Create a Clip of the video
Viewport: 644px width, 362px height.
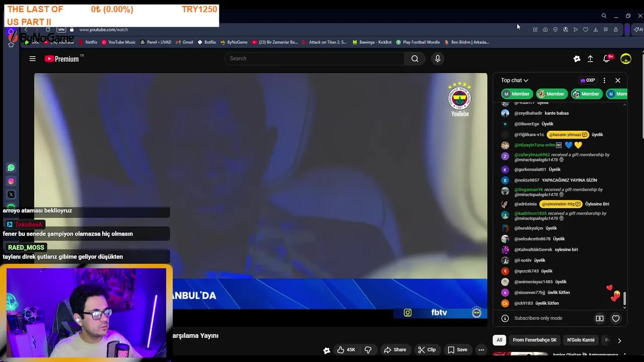(427, 349)
